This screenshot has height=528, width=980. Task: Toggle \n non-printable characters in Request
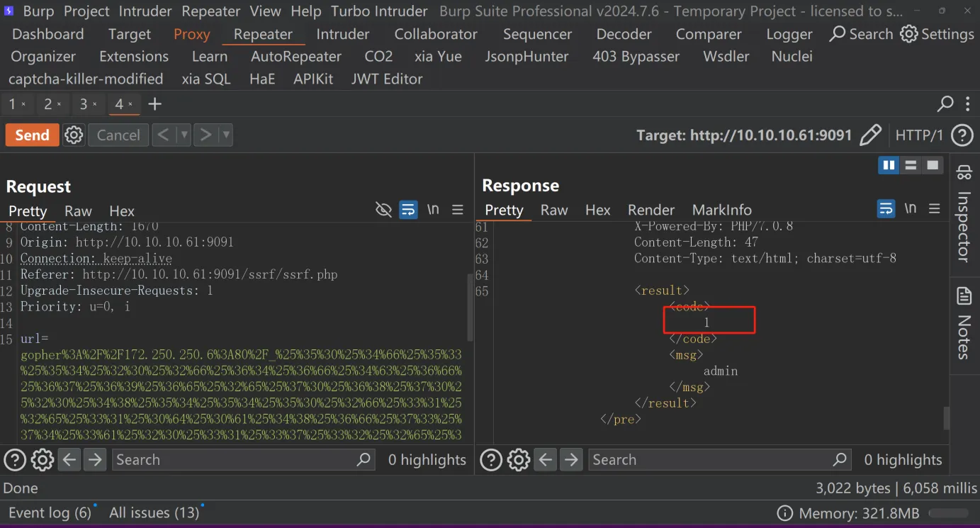pos(433,210)
